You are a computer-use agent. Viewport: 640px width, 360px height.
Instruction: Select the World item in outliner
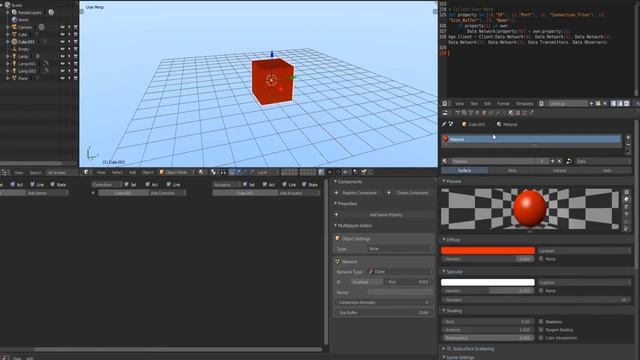[23, 20]
